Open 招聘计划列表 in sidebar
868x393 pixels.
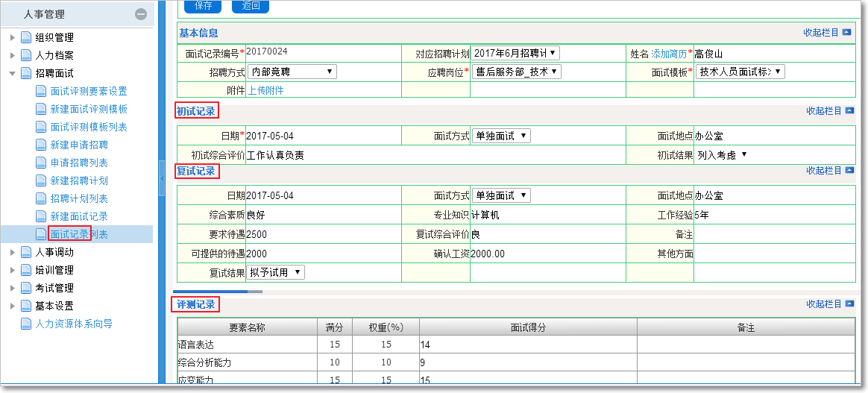point(79,198)
